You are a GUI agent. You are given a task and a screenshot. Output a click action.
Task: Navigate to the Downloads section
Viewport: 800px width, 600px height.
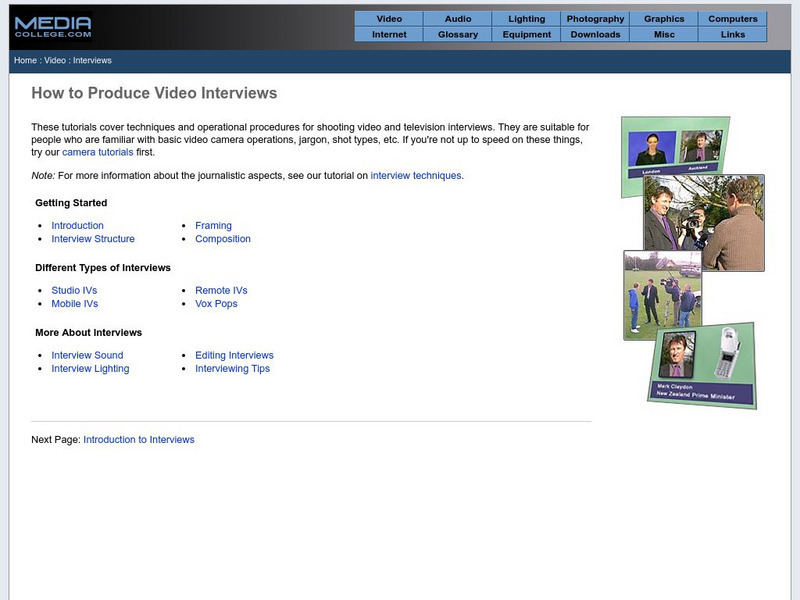[595, 34]
